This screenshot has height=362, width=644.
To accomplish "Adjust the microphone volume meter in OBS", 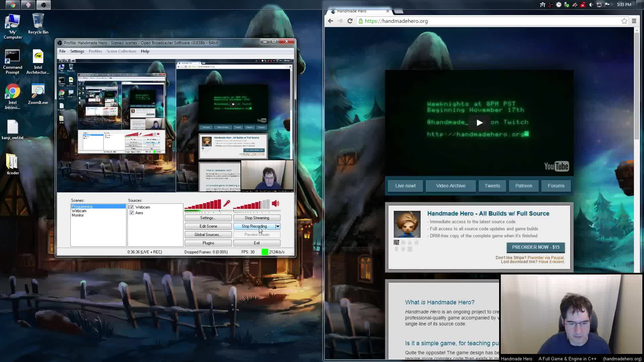I will coord(203,204).
